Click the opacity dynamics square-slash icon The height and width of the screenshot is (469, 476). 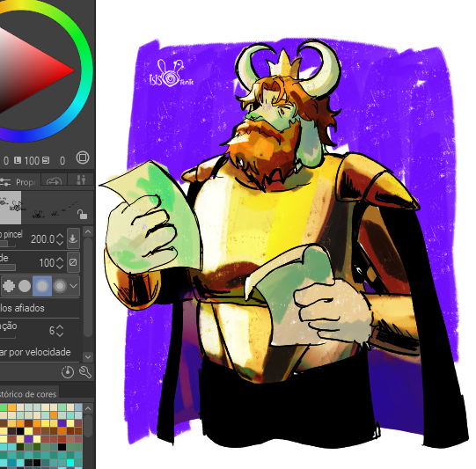73,262
